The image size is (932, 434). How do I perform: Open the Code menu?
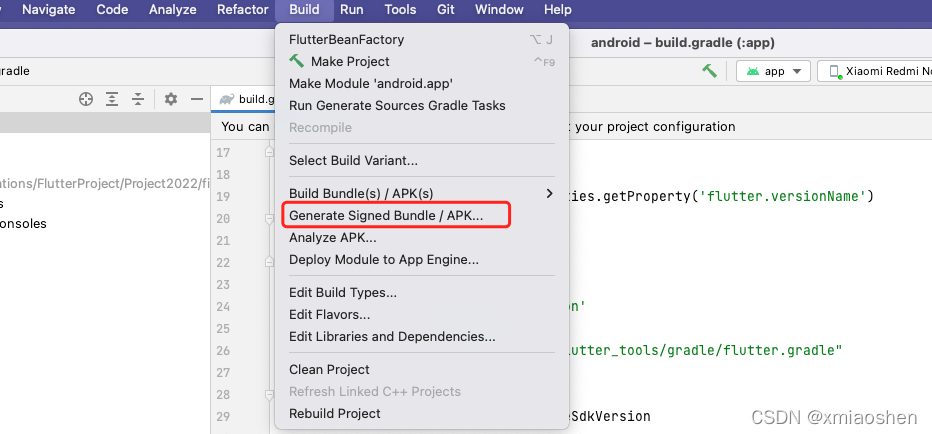coord(112,10)
